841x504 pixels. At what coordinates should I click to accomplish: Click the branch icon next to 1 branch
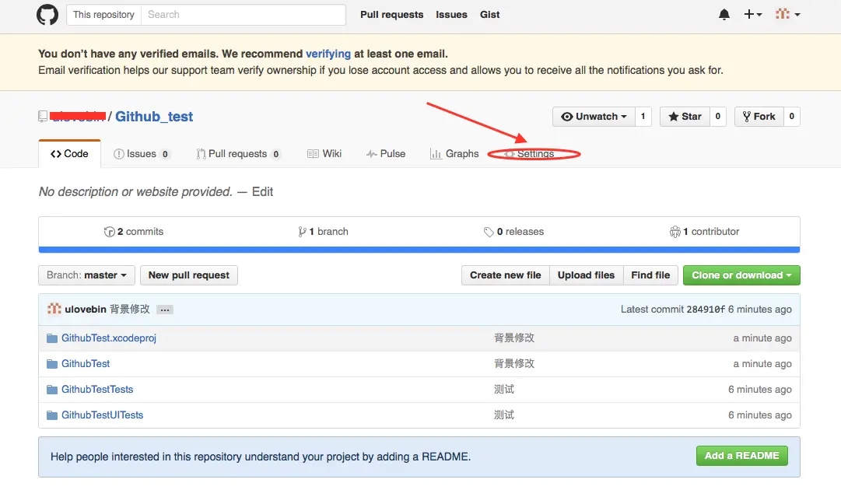pyautogui.click(x=302, y=232)
